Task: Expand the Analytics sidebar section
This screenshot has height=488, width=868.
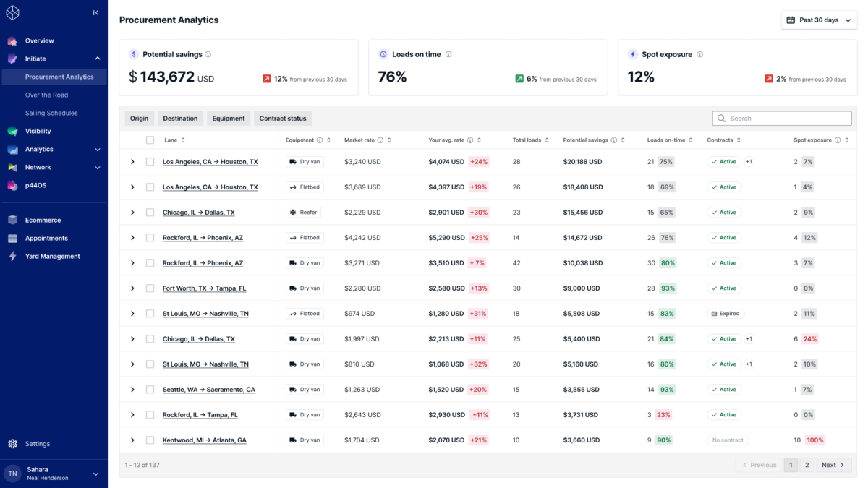Action: pyautogui.click(x=98, y=150)
